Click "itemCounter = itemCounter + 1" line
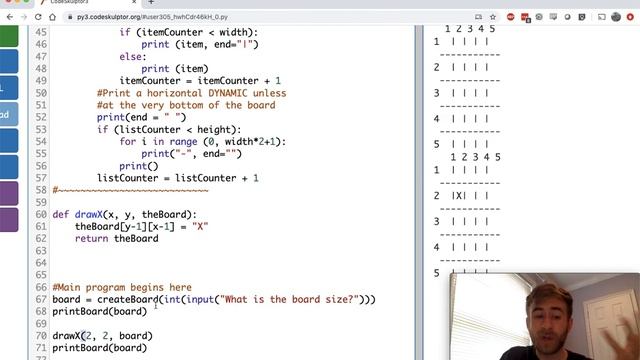The image size is (640, 360). point(200,81)
